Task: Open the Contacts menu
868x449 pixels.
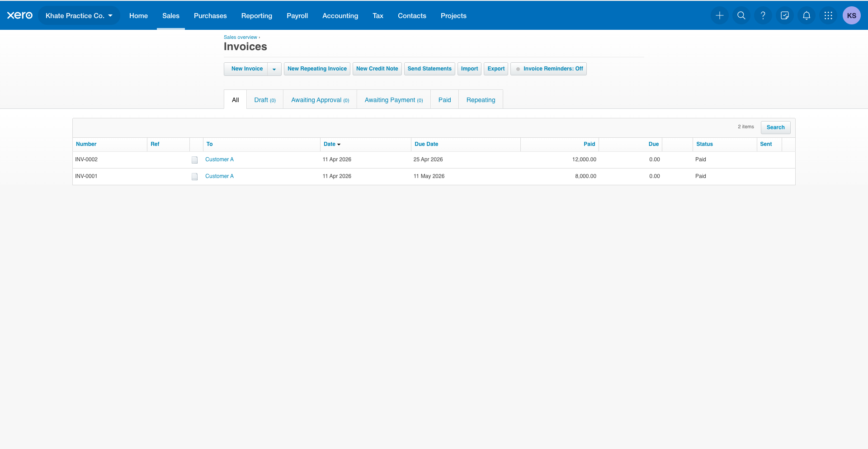Action: (412, 15)
